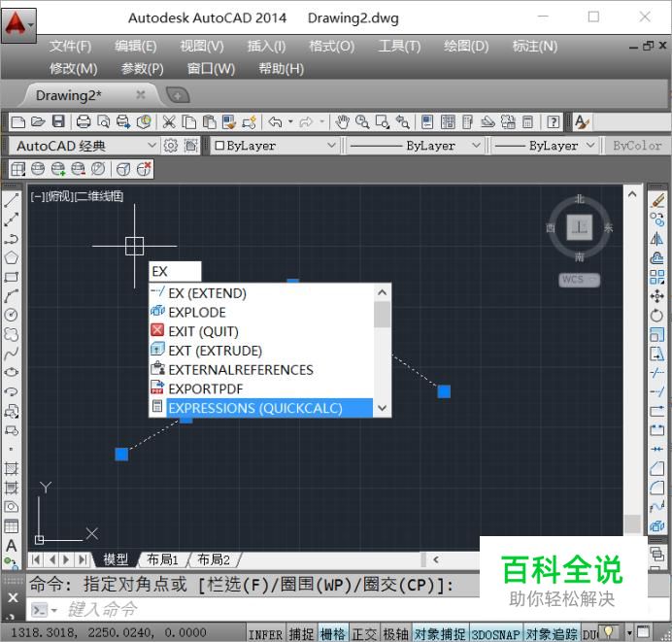Toggle 对象追踪 object snap tracking
The width and height of the screenshot is (672, 642).
pos(552,634)
